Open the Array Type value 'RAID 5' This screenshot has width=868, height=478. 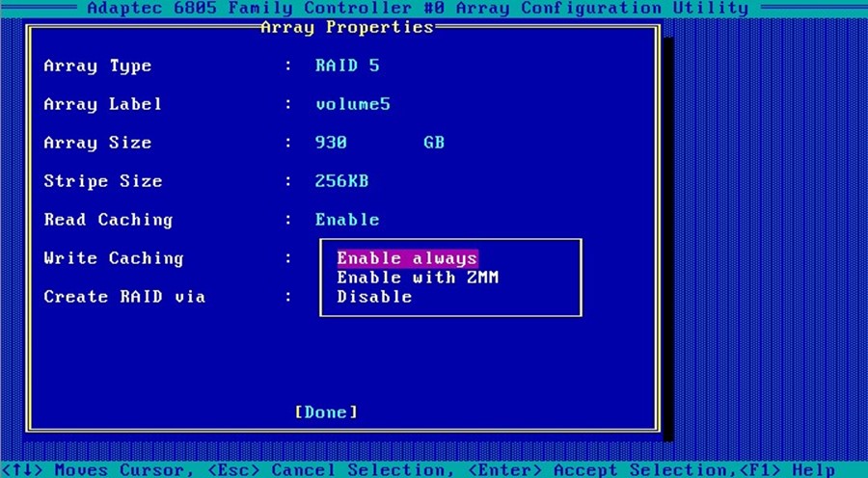(x=347, y=66)
